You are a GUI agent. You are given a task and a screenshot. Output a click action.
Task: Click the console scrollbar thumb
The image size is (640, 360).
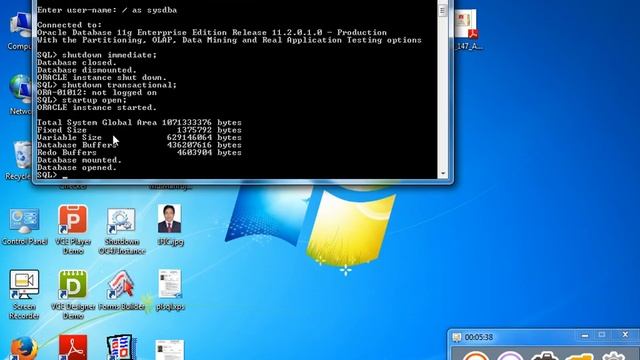pos(442,11)
